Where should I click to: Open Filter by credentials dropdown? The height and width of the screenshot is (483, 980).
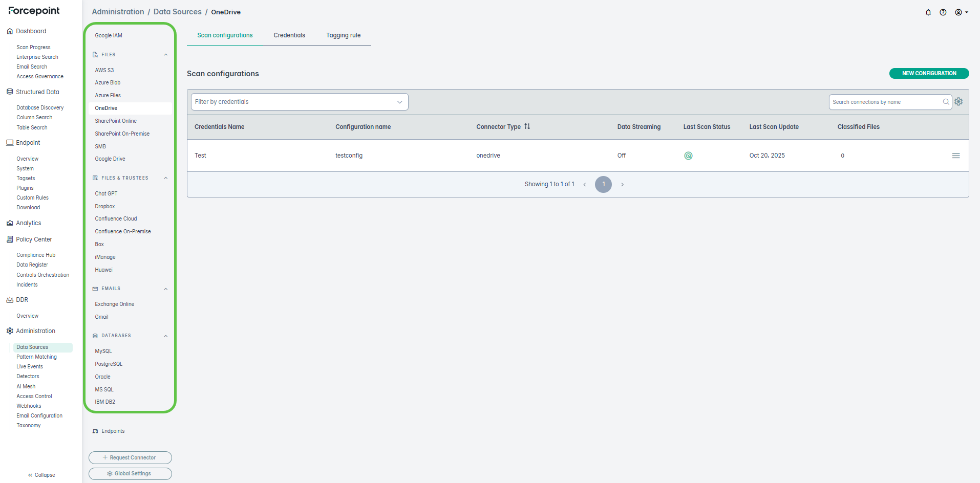tap(300, 102)
